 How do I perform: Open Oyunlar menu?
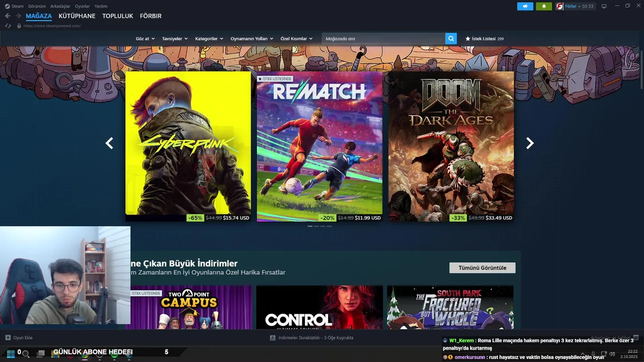pyautogui.click(x=83, y=7)
